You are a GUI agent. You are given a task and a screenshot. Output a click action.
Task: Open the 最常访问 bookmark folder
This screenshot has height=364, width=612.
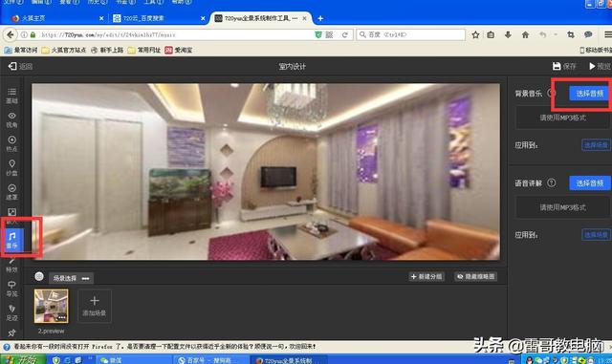[21, 50]
